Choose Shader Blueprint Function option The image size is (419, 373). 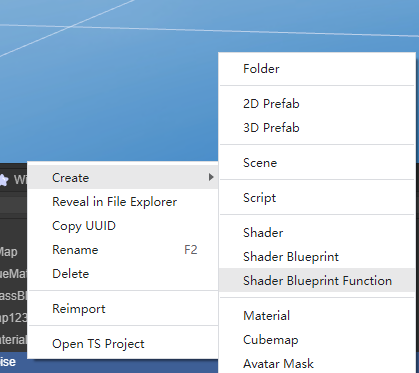(x=317, y=280)
